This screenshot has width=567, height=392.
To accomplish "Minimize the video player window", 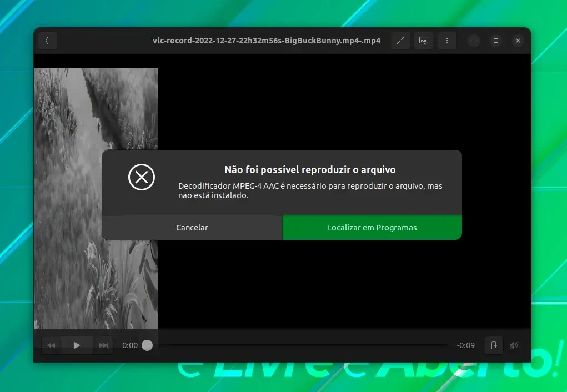I will pyautogui.click(x=474, y=41).
